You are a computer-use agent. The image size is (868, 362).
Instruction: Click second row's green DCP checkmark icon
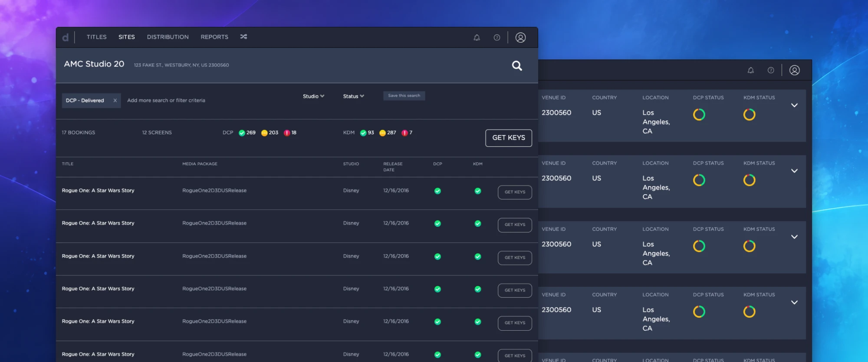pos(437,223)
